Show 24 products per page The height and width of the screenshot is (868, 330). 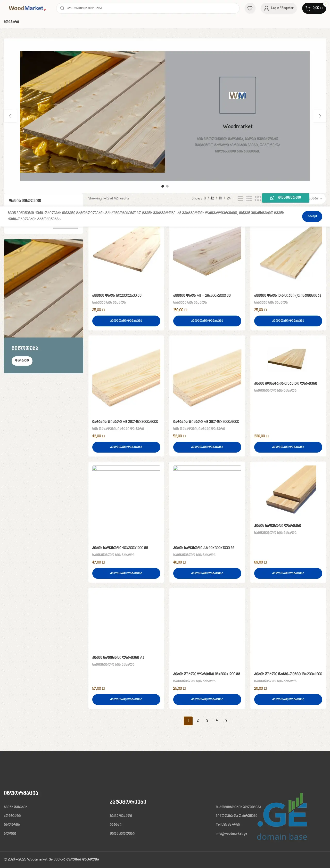229,198
